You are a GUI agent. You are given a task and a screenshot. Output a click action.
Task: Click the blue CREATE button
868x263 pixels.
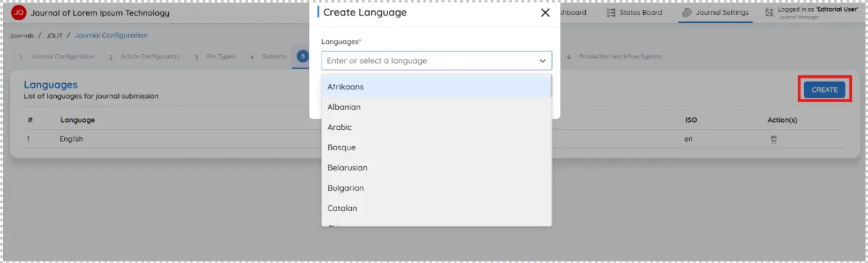(824, 90)
